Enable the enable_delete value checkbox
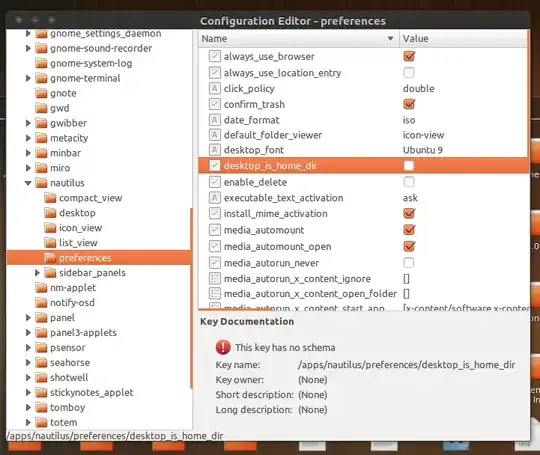This screenshot has height=455, width=540. point(409,182)
